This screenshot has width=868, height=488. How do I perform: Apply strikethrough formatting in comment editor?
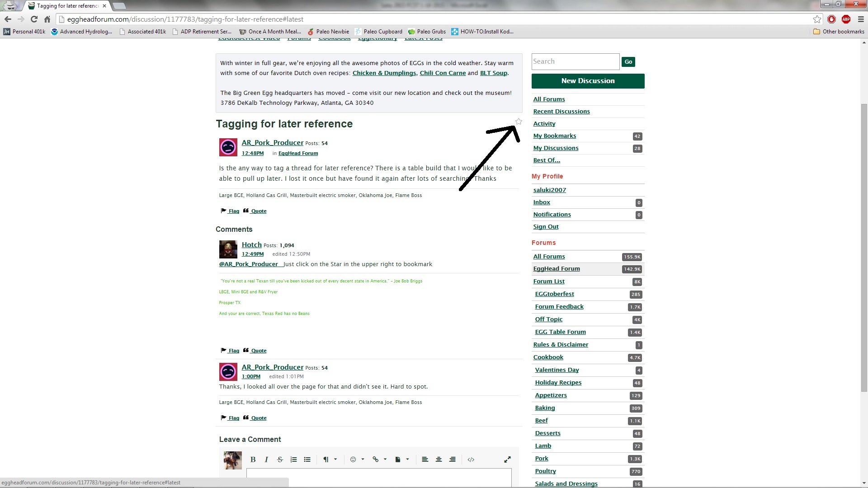click(280, 460)
